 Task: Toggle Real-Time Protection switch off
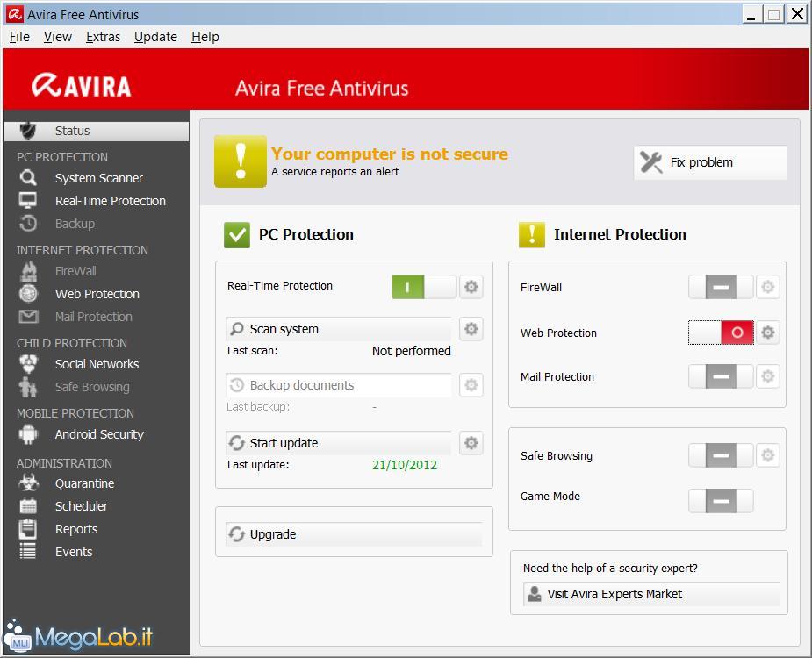[424, 286]
